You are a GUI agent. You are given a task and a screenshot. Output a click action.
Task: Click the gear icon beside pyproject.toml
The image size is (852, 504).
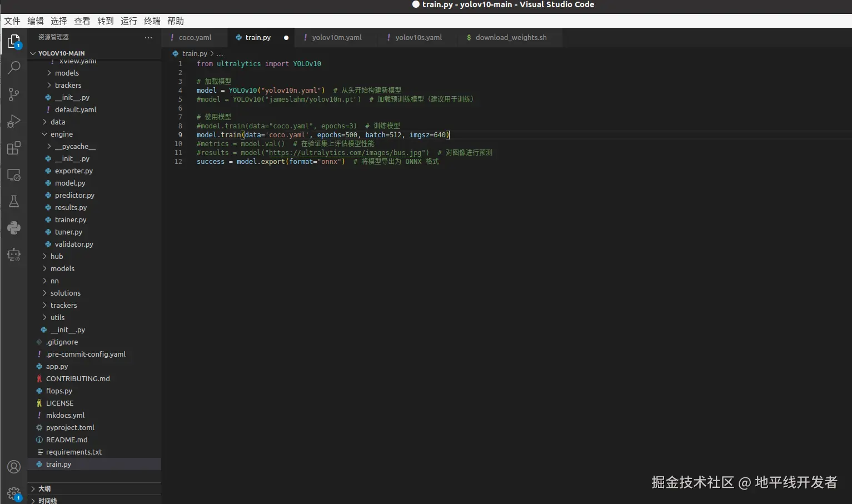pyautogui.click(x=39, y=428)
